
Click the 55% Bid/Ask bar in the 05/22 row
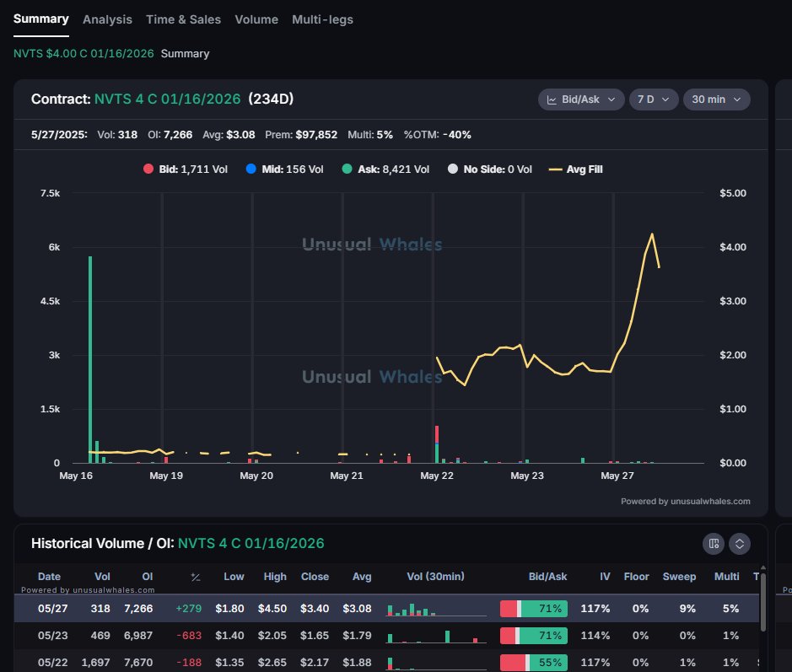[x=534, y=663]
